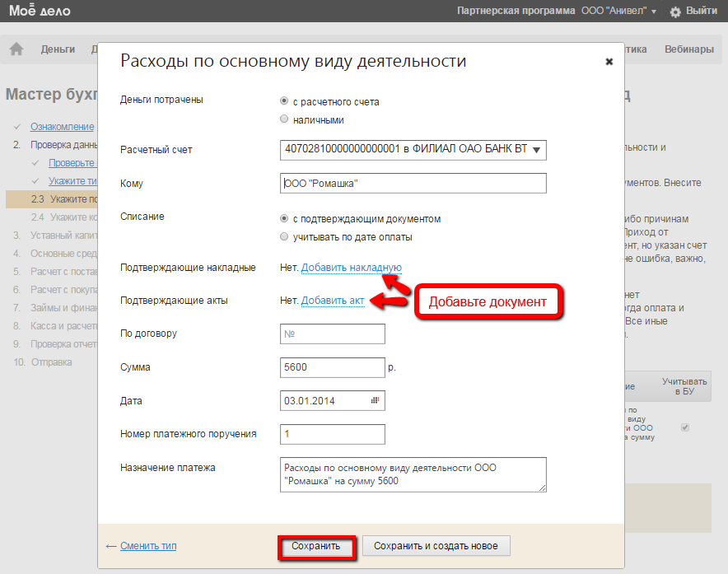The width and height of the screenshot is (728, 574).
Task: Select step 7 Займы и финансы
Action: tap(55, 308)
